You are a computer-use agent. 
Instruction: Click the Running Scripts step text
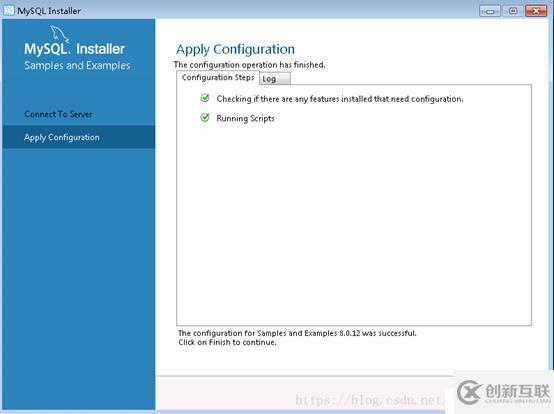245,118
